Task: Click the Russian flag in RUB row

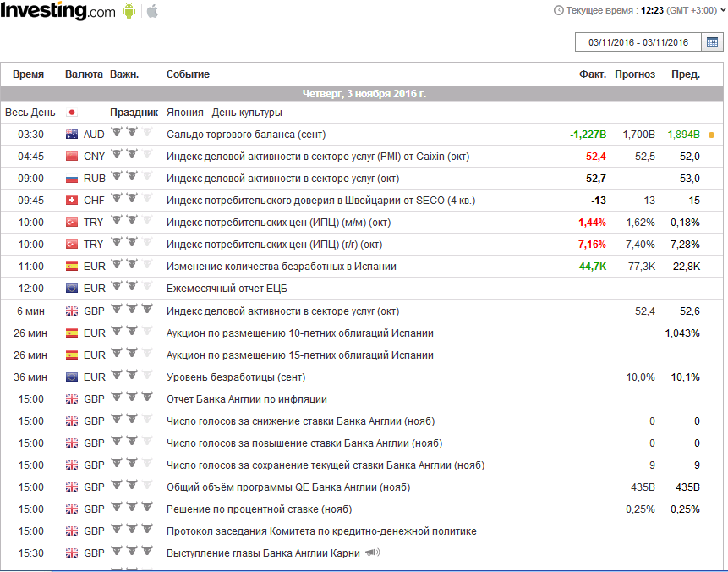Action: click(x=71, y=179)
